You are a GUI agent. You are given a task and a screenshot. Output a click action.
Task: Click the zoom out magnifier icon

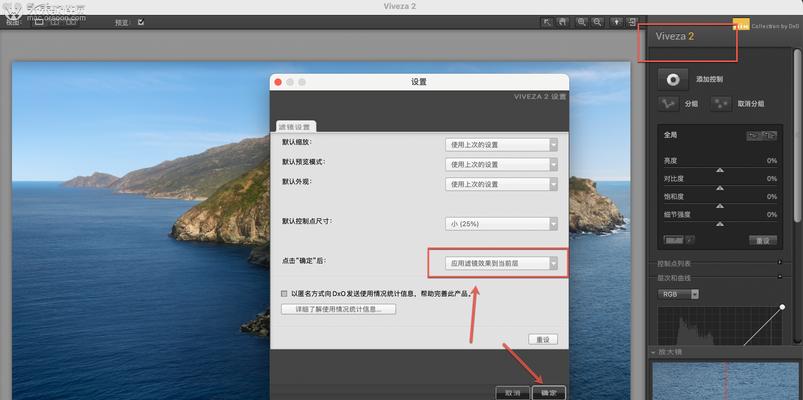(597, 22)
